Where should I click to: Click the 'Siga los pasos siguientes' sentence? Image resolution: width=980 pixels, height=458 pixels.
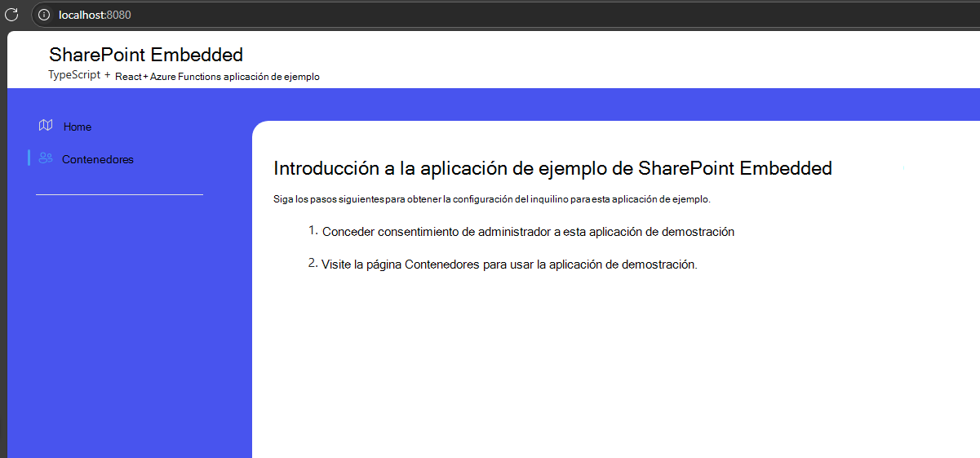click(x=492, y=199)
